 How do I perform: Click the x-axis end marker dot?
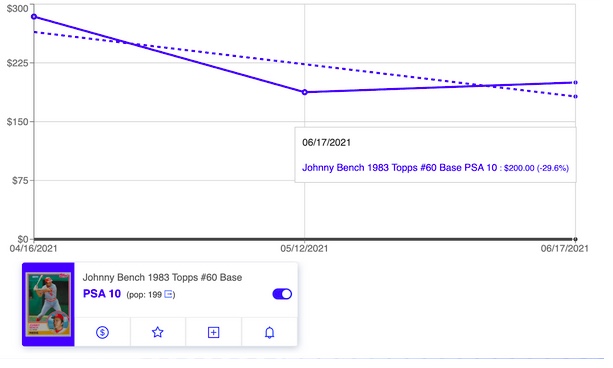[575, 239]
